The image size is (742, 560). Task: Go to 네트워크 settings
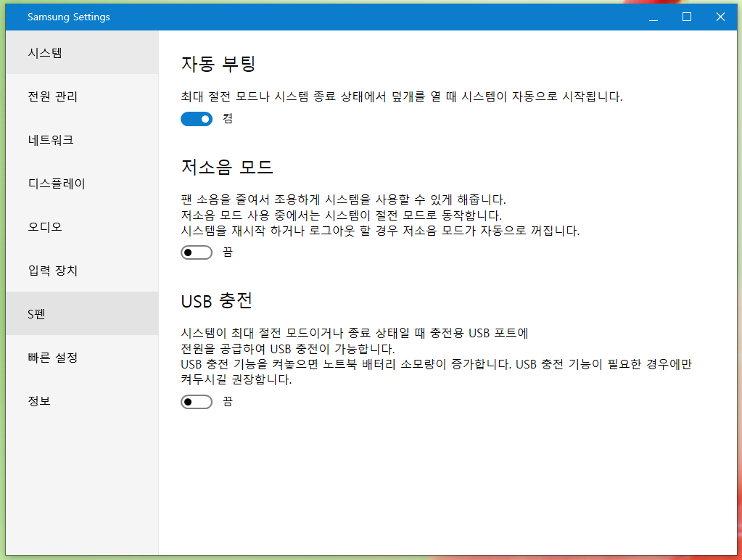(83, 140)
